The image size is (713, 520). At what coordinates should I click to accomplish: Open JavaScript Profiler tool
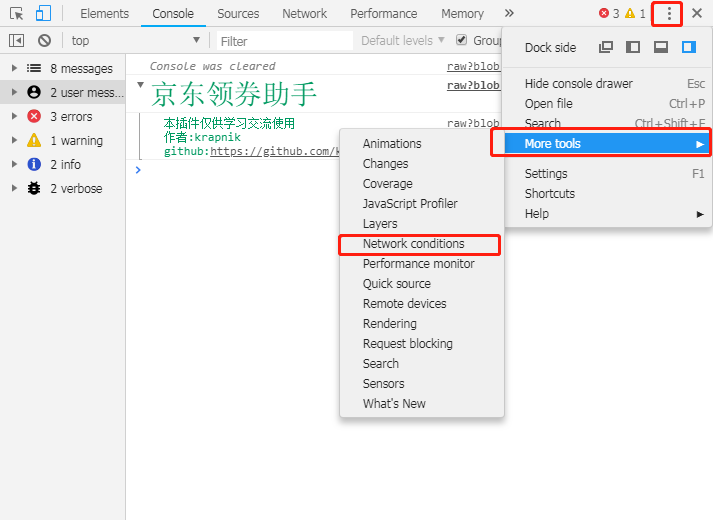pos(422,204)
